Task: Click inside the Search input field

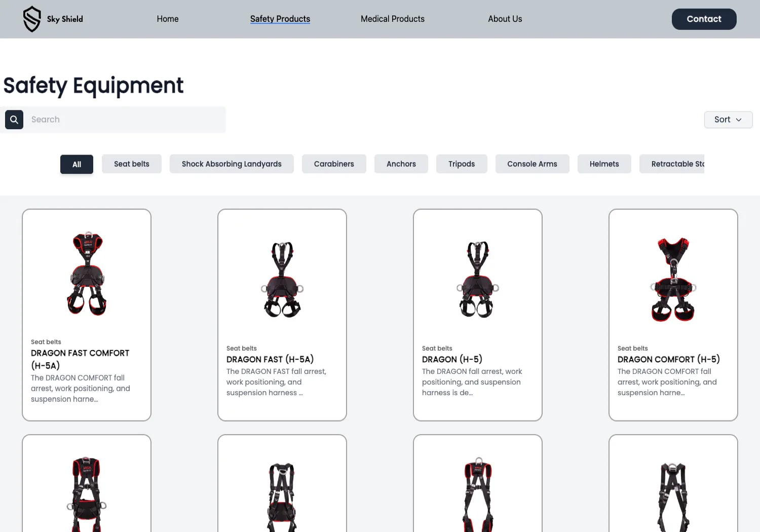Action: [125, 120]
